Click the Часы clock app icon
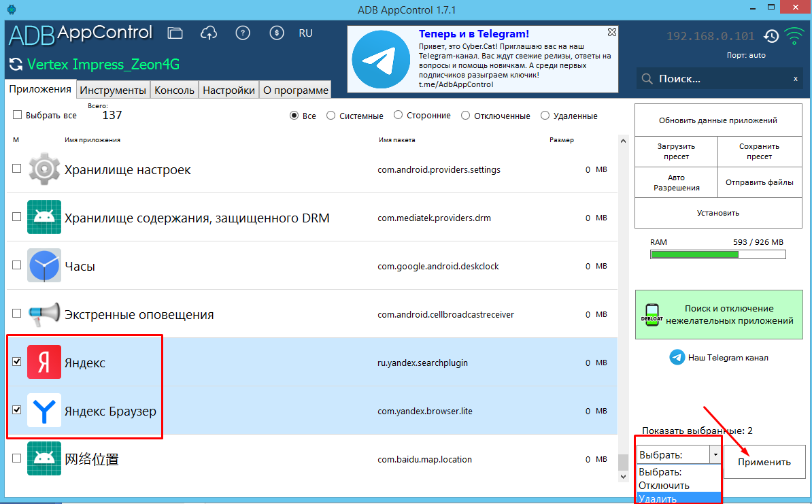This screenshot has height=504, width=812. (44, 265)
